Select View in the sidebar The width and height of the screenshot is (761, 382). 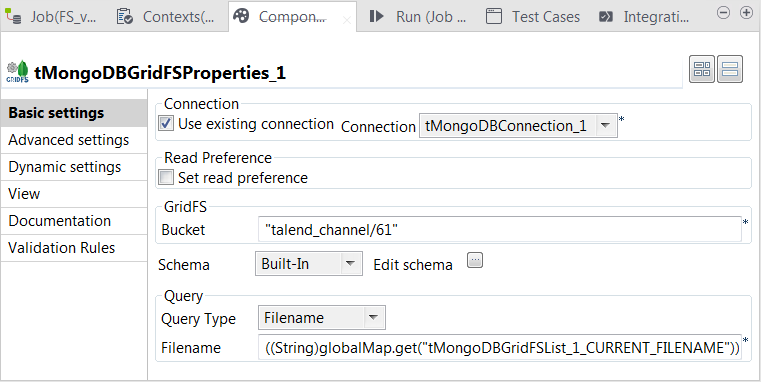(74, 194)
